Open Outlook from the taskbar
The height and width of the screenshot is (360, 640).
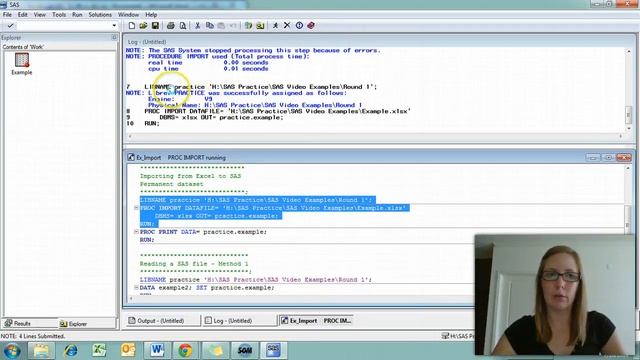click(128, 350)
